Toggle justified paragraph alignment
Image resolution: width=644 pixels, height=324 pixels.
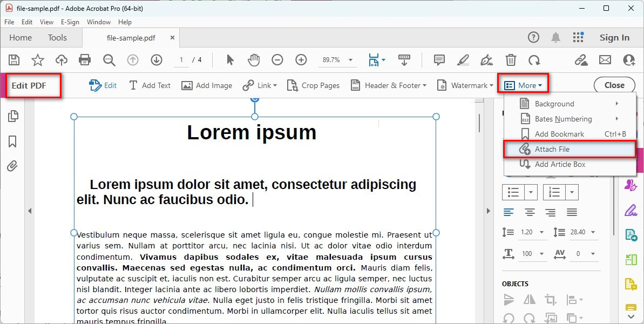click(x=571, y=212)
